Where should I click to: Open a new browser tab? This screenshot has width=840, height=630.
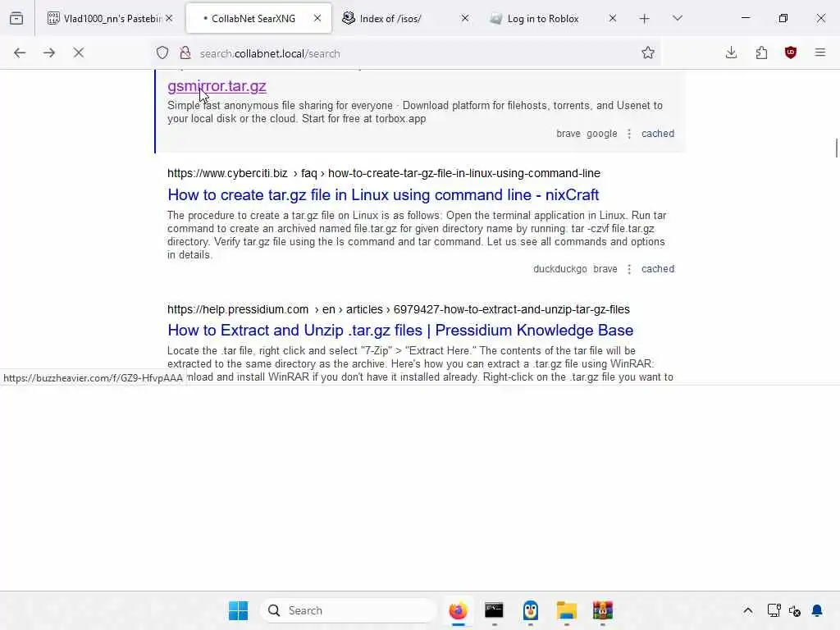[x=645, y=19]
